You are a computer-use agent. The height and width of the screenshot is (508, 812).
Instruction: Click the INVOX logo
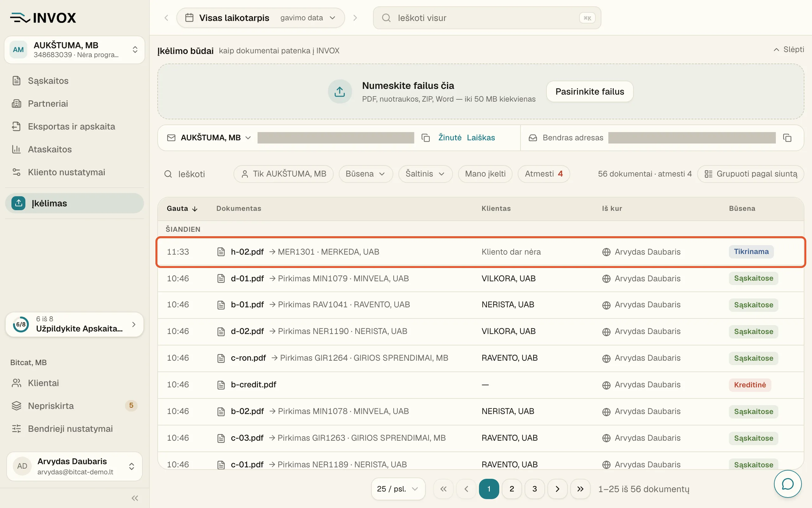pos(43,18)
